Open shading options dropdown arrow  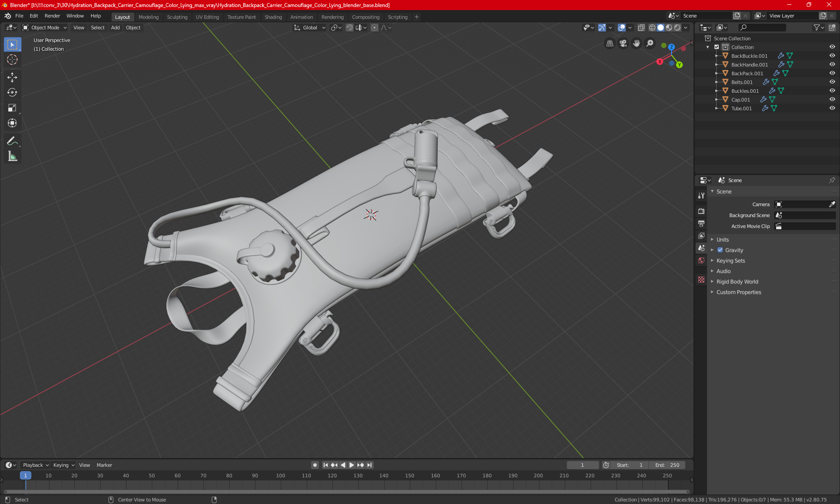[x=686, y=28]
